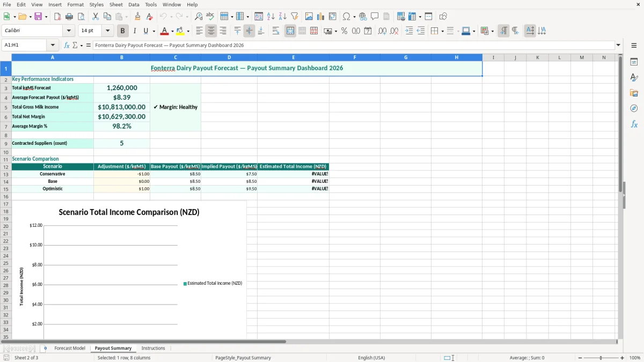Expand the formula bar arrow
The height and width of the screenshot is (362, 644).
(x=618, y=45)
